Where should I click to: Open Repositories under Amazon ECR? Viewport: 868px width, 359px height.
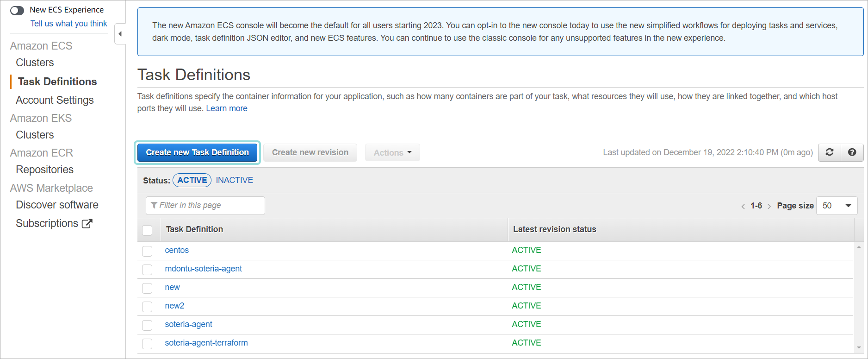point(44,170)
